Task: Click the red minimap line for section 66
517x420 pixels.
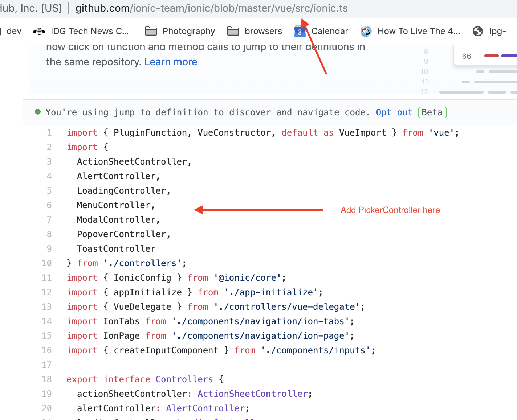Action: 491,56
